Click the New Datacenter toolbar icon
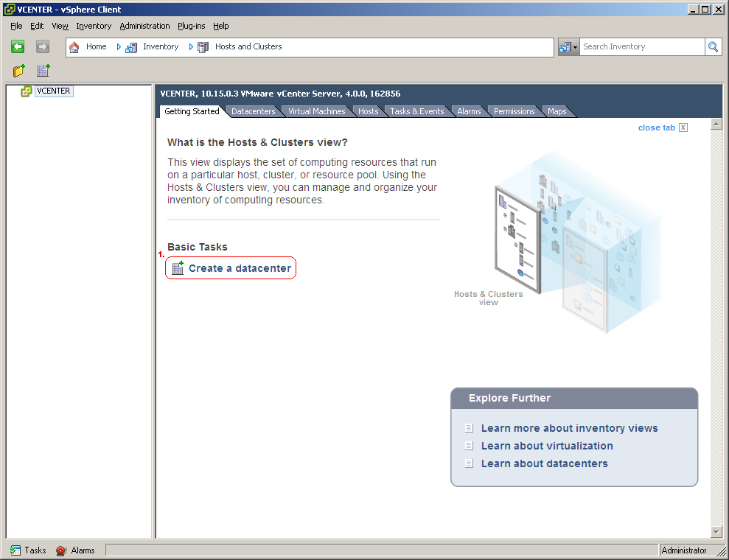729x560 pixels. [43, 71]
